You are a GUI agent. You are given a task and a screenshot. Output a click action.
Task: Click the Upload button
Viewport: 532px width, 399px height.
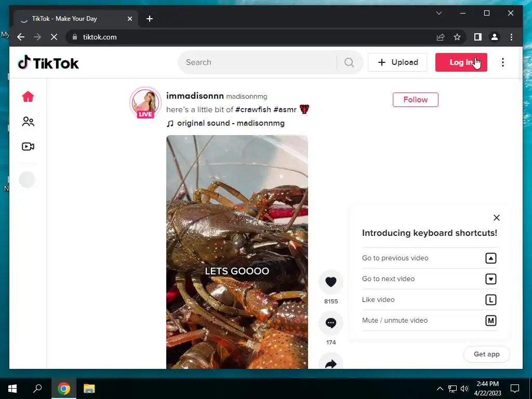[397, 62]
